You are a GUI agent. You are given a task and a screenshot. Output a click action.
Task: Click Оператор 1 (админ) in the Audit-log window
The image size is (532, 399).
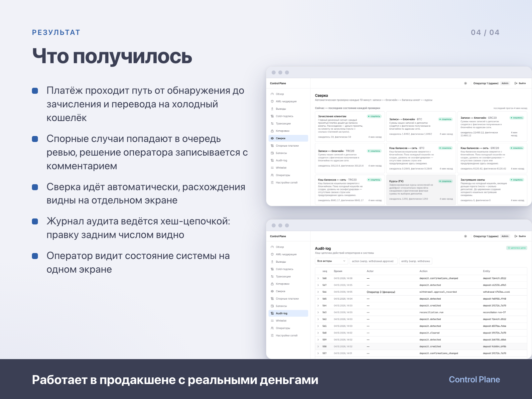point(486,236)
